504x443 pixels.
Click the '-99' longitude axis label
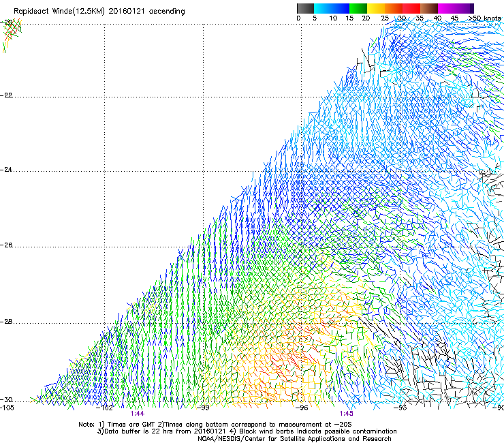coord(203,408)
